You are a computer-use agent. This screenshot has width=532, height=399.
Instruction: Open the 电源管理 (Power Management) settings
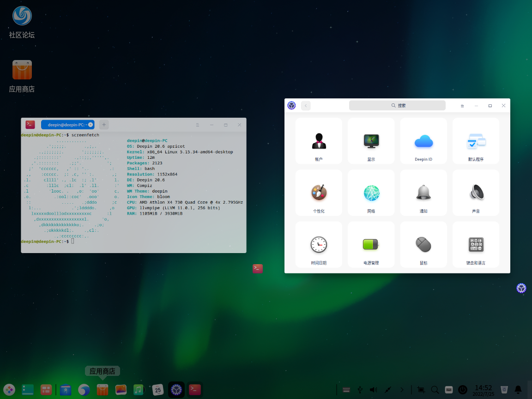pos(371,245)
